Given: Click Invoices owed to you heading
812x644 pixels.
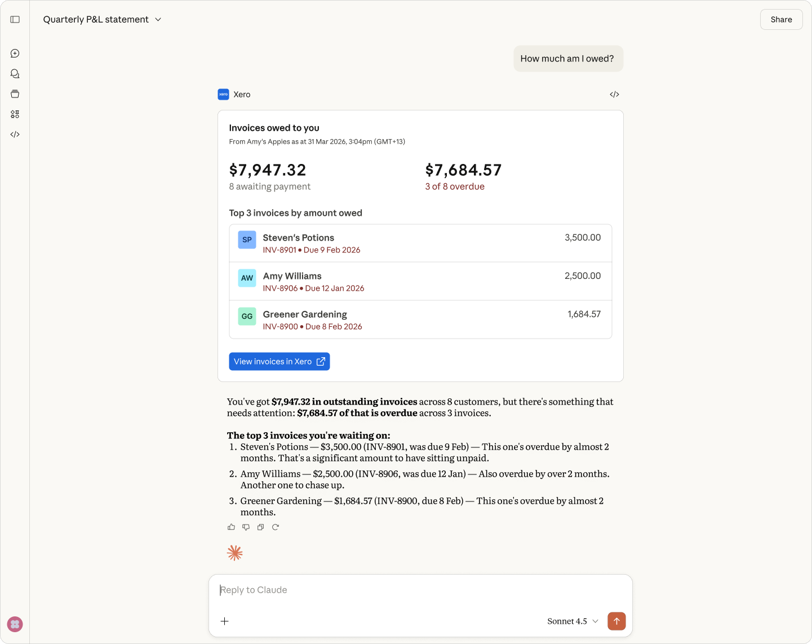Looking at the screenshot, I should click(274, 128).
